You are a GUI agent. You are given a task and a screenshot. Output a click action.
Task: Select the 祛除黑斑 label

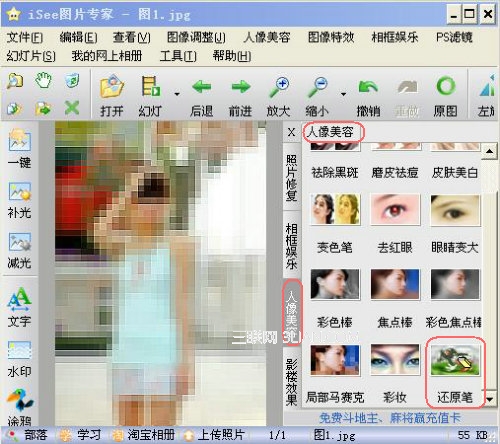pos(335,173)
